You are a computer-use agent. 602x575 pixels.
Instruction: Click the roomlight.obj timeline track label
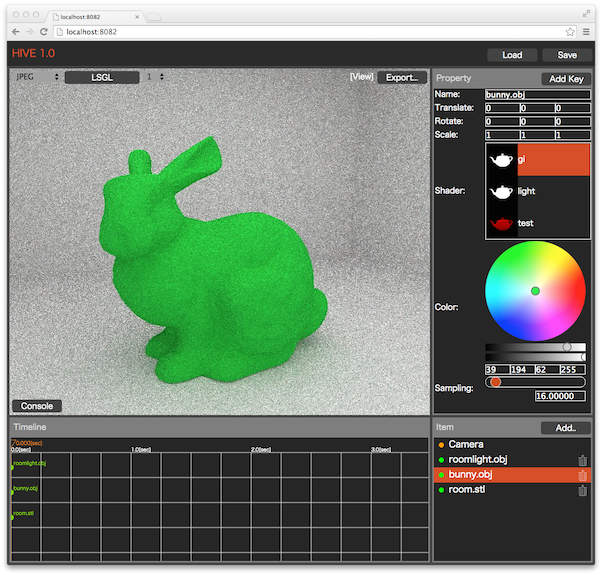30,463
